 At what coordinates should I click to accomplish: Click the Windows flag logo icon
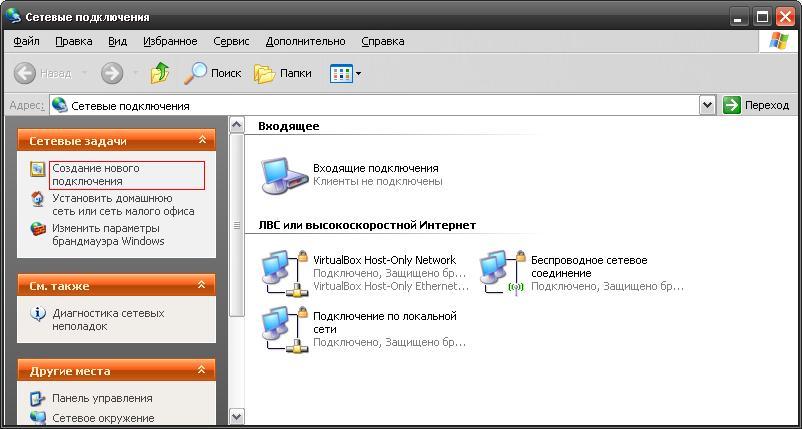click(x=779, y=41)
